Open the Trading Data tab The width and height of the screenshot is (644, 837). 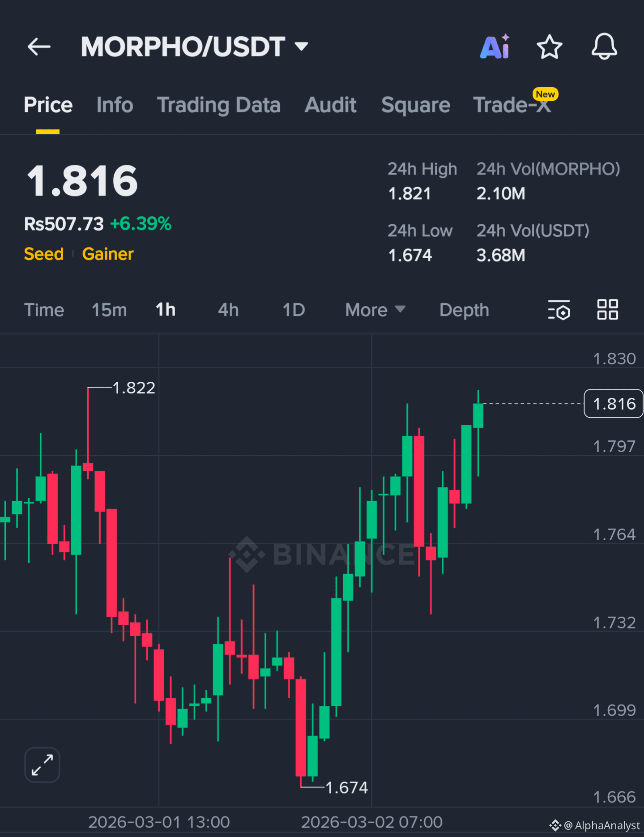219,105
